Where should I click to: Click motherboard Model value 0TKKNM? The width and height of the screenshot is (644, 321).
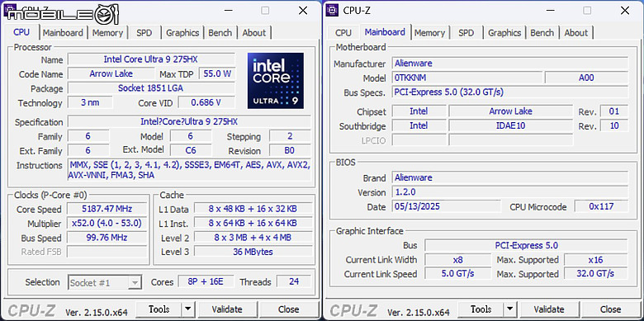click(x=467, y=78)
